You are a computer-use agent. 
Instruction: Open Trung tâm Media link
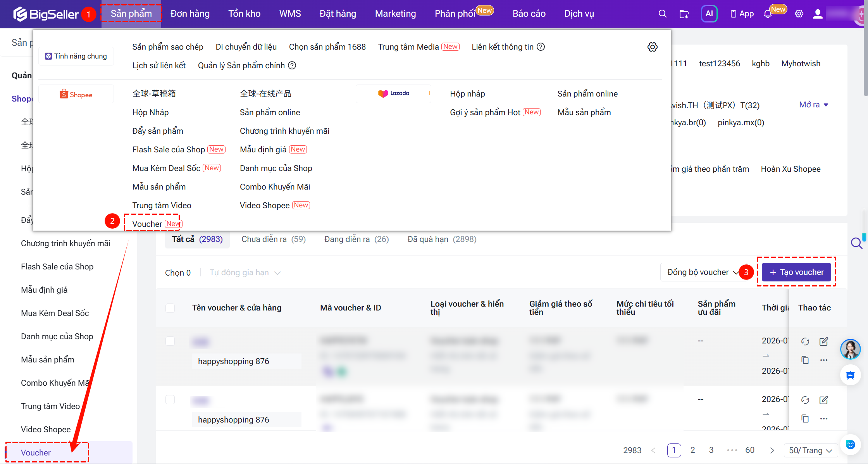(x=408, y=47)
